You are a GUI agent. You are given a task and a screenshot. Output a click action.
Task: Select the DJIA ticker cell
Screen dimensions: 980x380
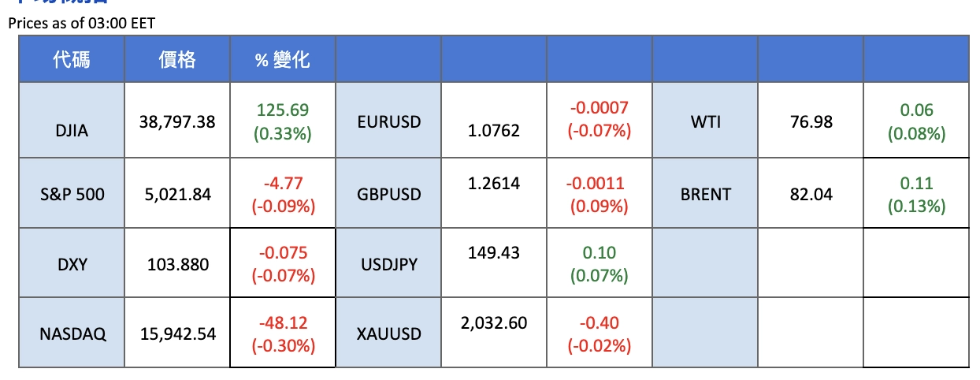(x=72, y=131)
